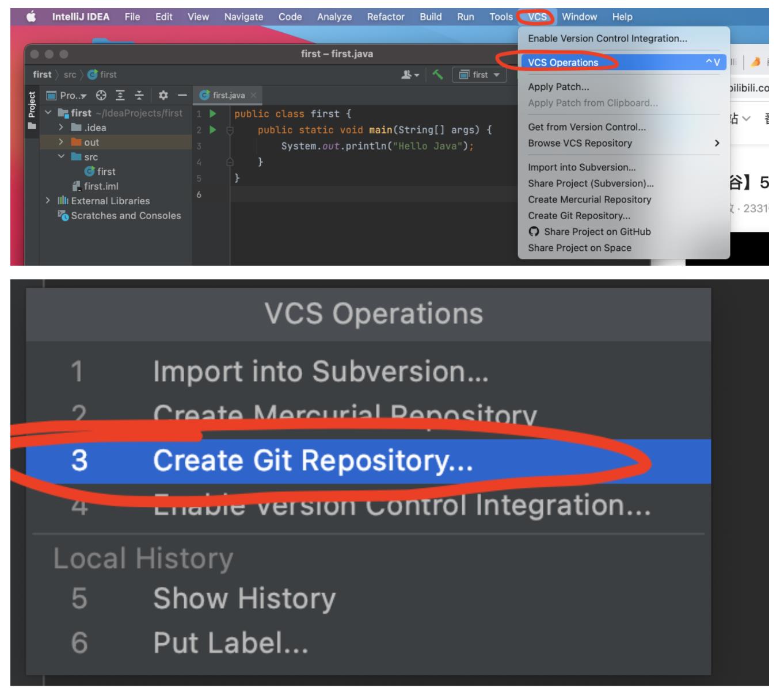Click the green hammer Build Project icon

point(438,74)
